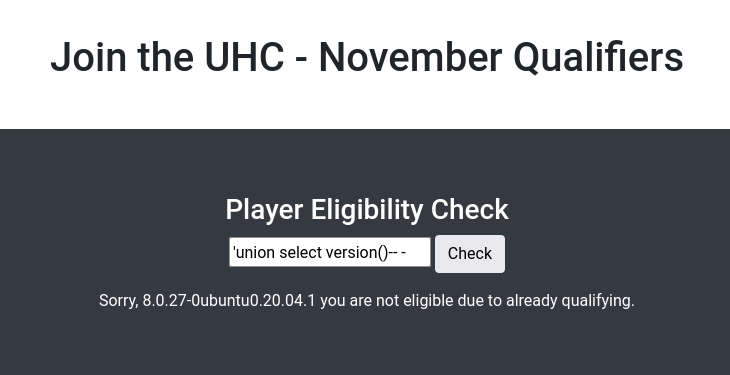
Task: Click the word 'Sorry,' in the result text
Action: 119,301
